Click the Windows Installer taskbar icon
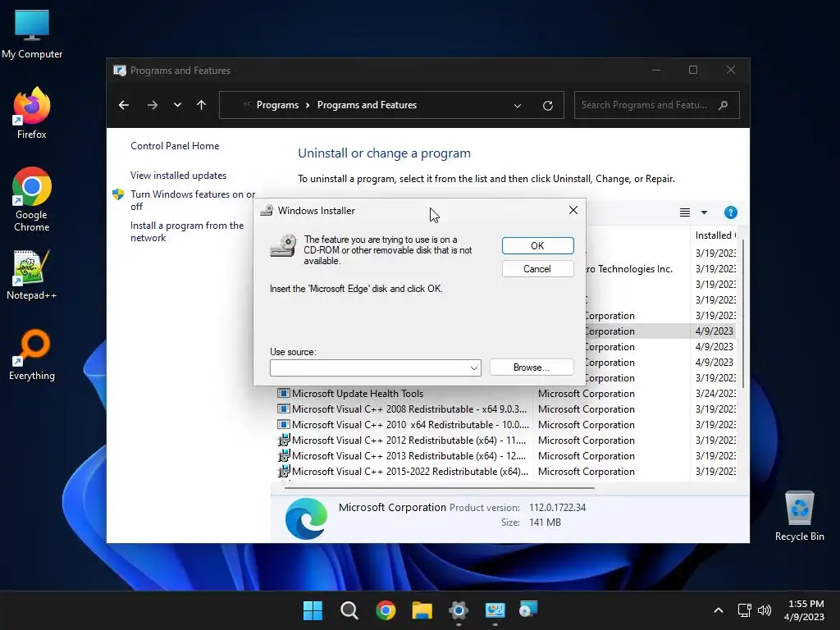This screenshot has height=630, width=840. coord(529,609)
